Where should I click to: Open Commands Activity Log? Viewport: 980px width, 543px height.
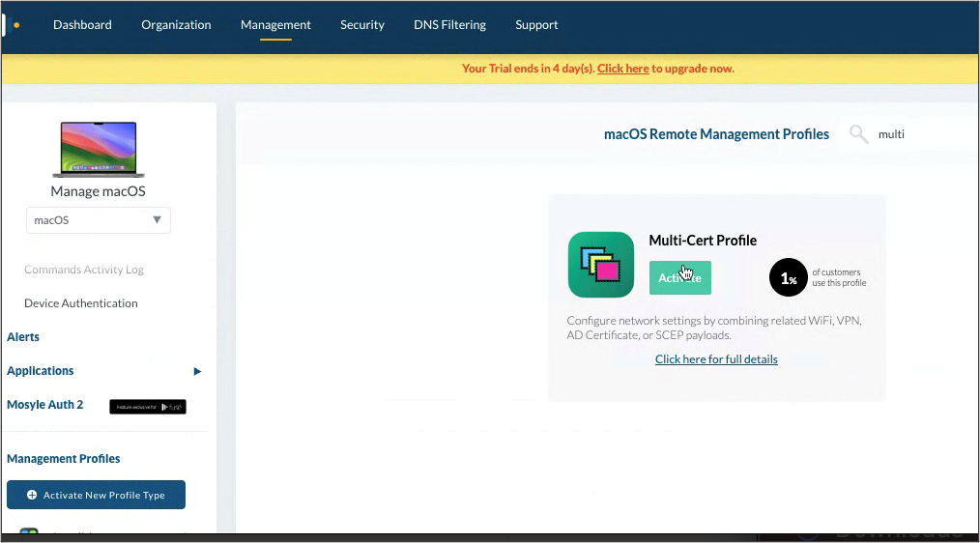(84, 270)
